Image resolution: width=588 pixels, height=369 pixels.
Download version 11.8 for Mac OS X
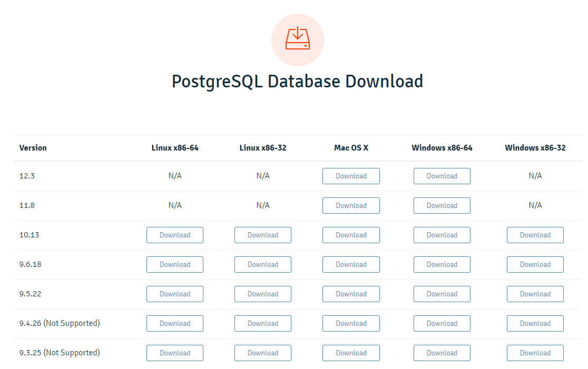(x=351, y=206)
